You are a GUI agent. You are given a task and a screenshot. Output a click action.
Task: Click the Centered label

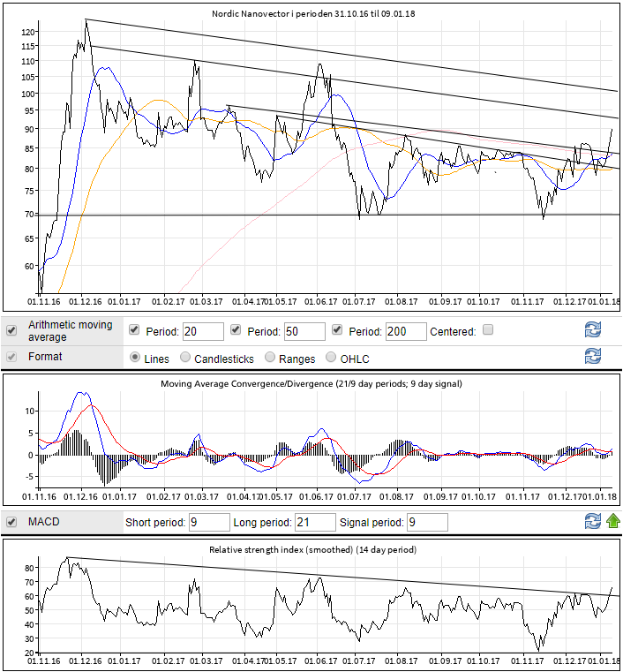[x=453, y=332]
